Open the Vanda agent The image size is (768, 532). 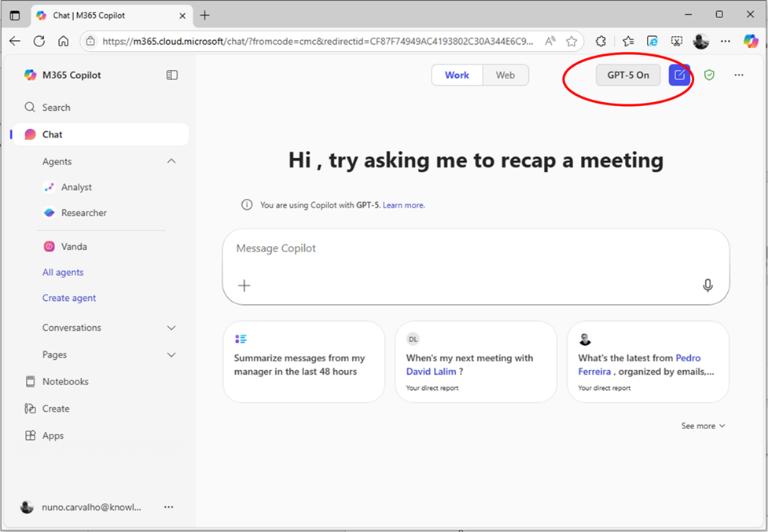pos(65,247)
